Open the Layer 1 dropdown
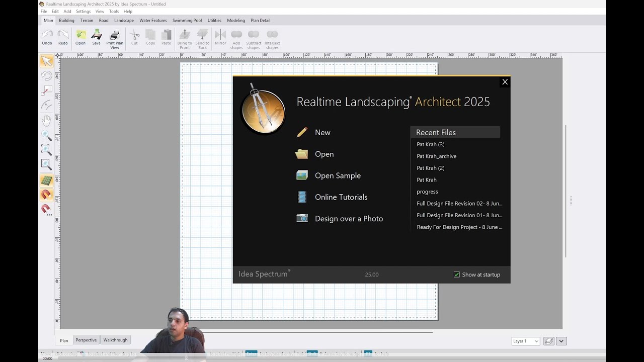Viewport: 644px width, 362px height. coord(525,341)
